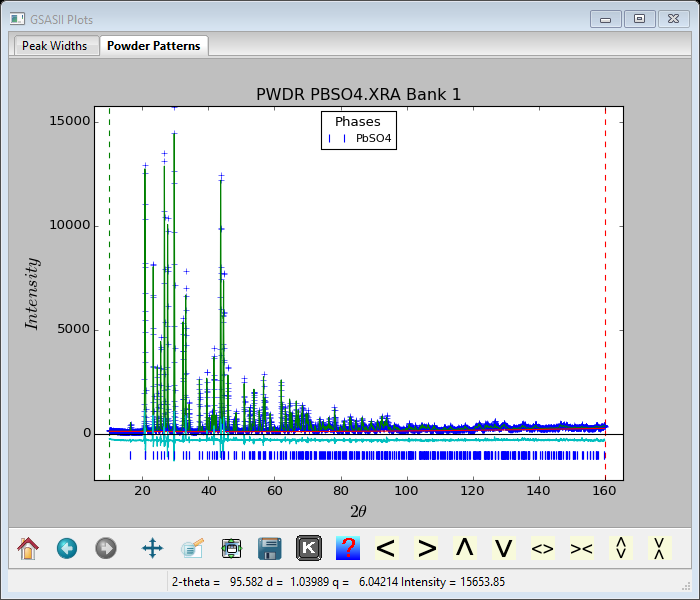Shift plot down with V arrow button
700x600 pixels.
[504, 548]
